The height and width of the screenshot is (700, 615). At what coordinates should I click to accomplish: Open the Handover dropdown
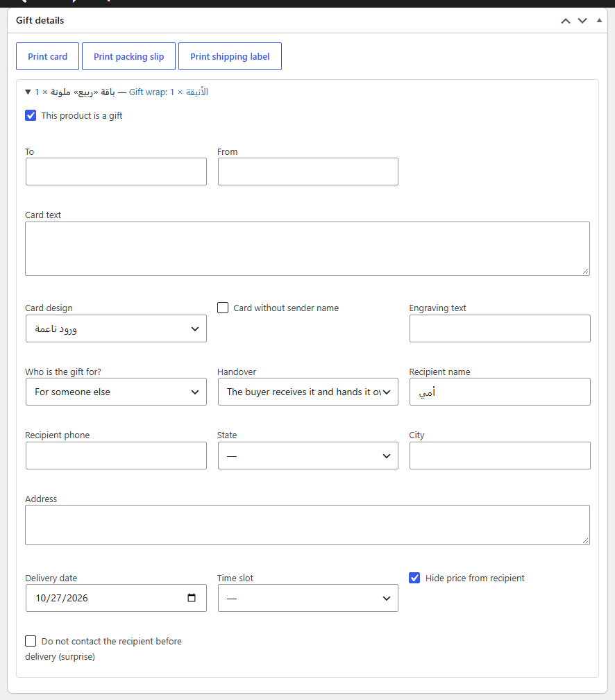point(308,392)
